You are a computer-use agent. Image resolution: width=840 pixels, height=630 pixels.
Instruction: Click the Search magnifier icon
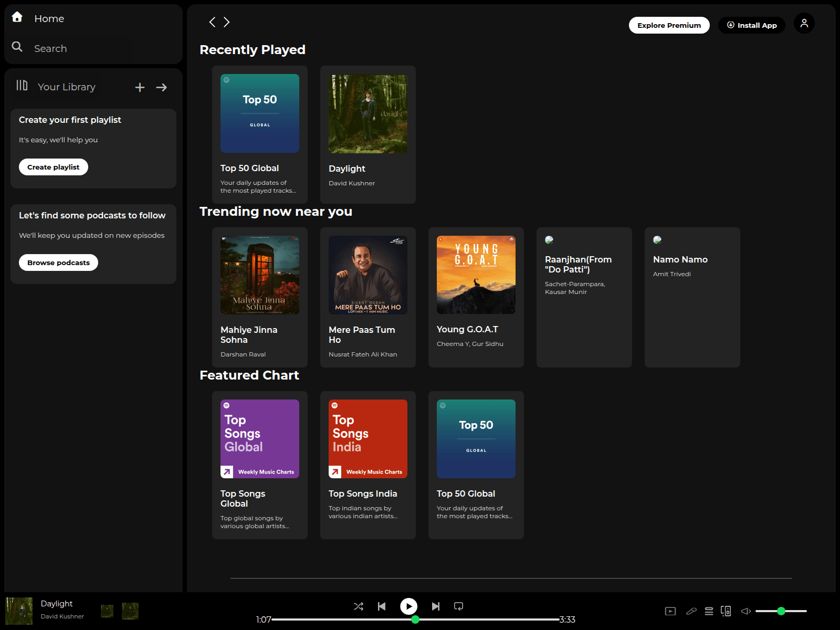[17, 47]
